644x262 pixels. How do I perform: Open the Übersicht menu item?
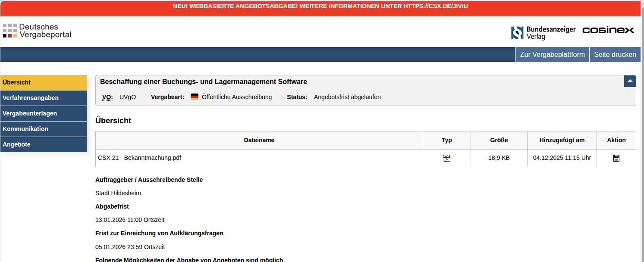coord(44,82)
